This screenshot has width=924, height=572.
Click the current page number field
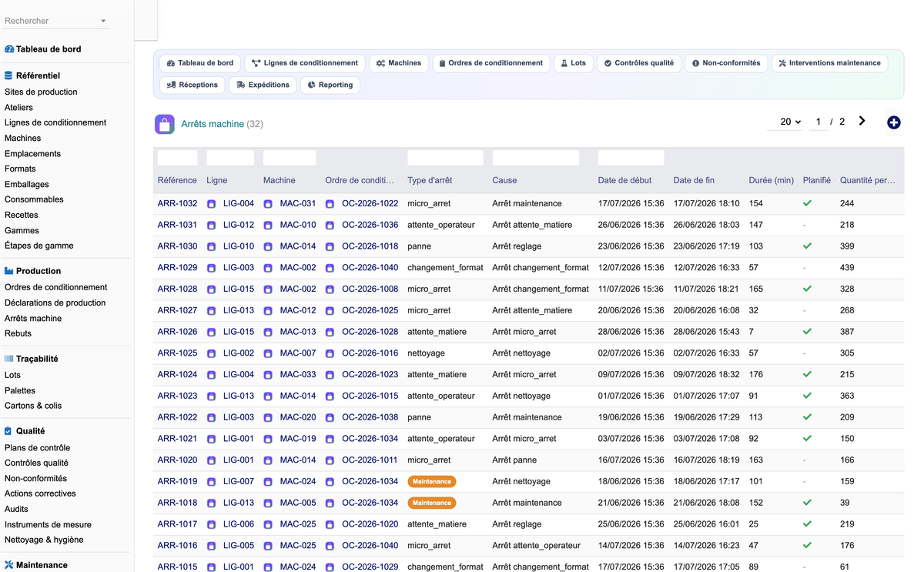click(x=819, y=122)
